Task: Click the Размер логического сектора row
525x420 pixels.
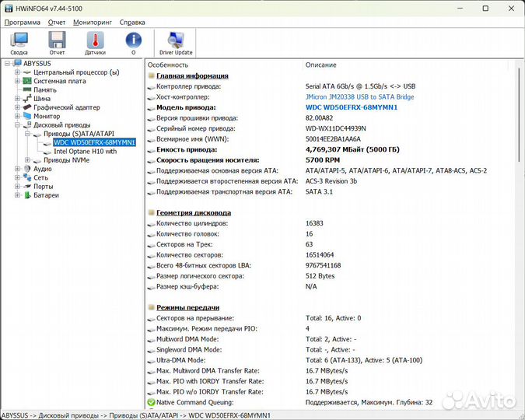Action: (x=330, y=276)
